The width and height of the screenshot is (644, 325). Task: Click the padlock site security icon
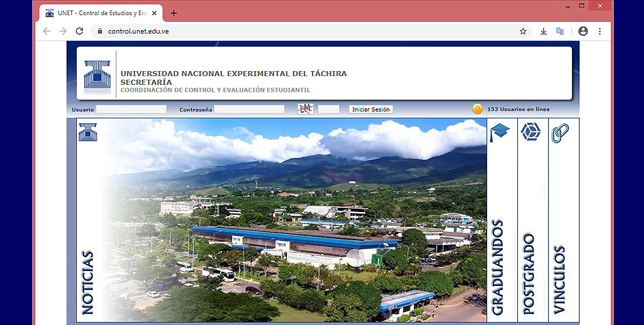coord(100,31)
